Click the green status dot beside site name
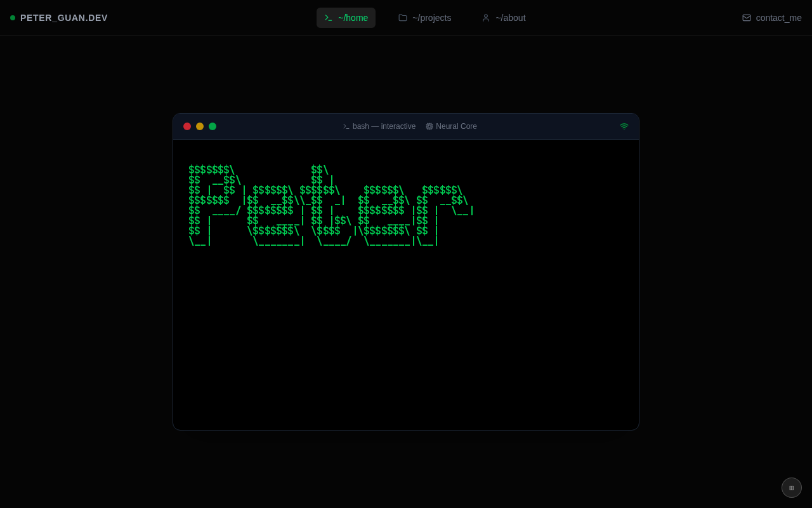Screen dimensions: 812x508 [13, 18]
